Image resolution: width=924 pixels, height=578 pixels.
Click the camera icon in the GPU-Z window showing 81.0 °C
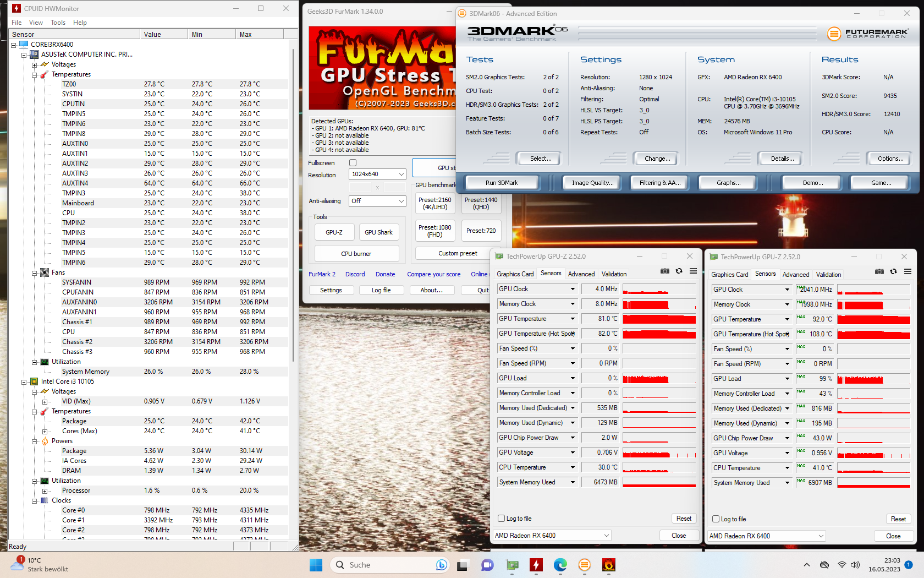[665, 271]
